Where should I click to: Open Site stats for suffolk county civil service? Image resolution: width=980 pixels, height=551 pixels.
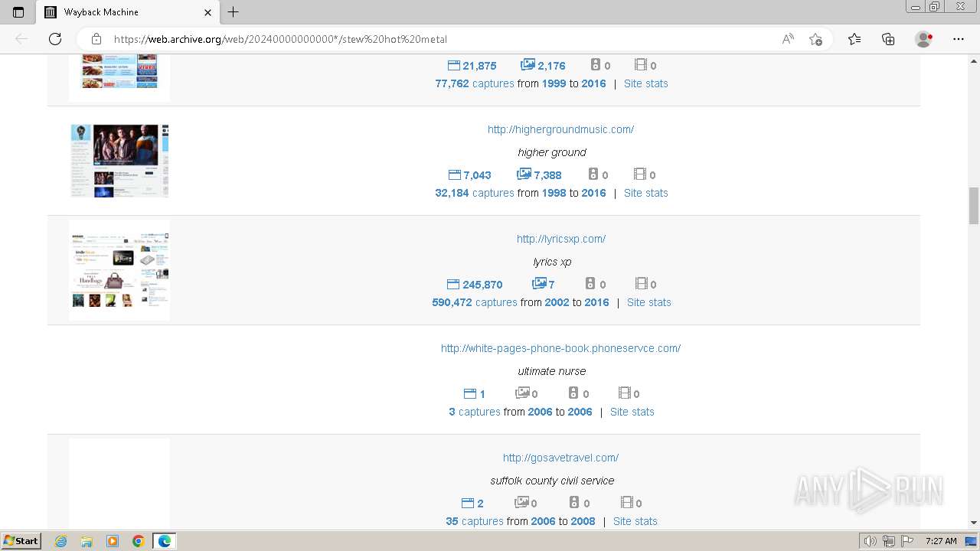pyautogui.click(x=635, y=521)
